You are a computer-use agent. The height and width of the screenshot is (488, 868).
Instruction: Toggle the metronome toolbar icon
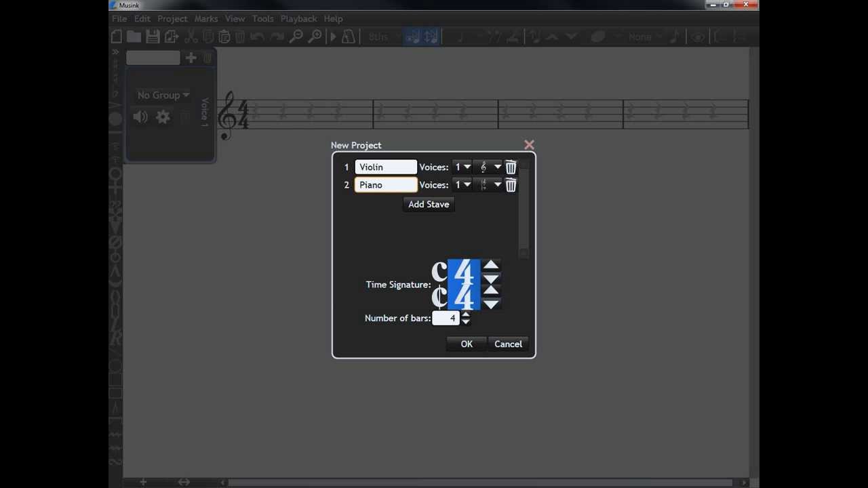[x=348, y=37]
